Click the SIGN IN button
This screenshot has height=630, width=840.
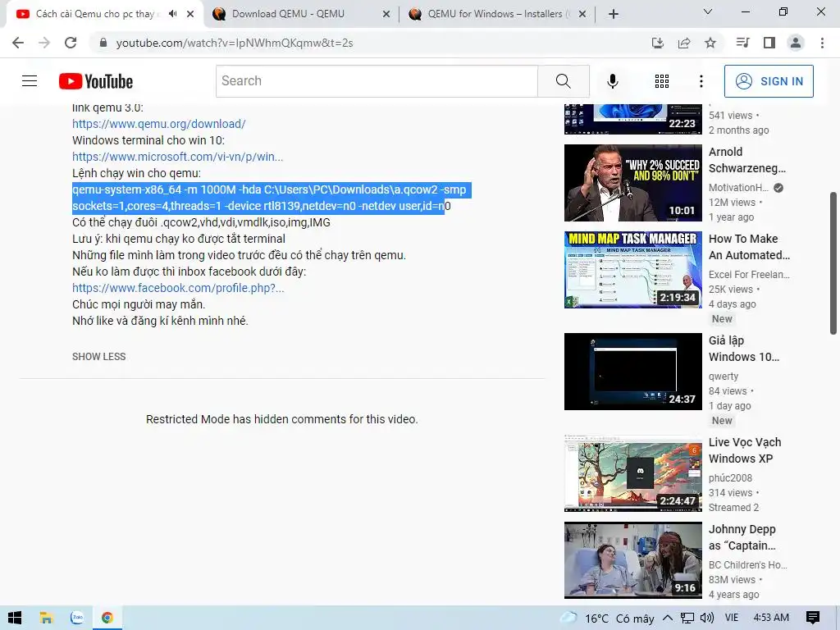coord(769,81)
